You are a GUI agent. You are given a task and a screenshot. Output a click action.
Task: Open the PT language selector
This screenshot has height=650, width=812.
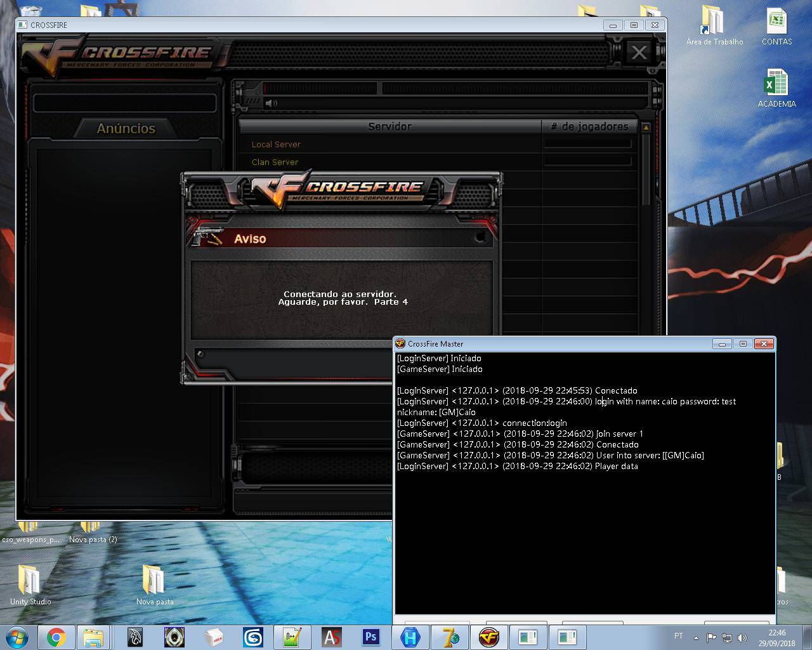679,636
